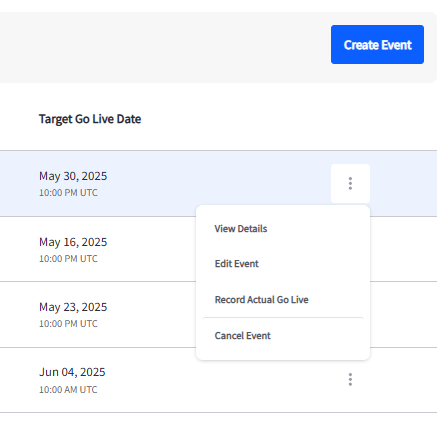
Task: Click blank area right of May 30 kebab icon
Action: coord(403,183)
